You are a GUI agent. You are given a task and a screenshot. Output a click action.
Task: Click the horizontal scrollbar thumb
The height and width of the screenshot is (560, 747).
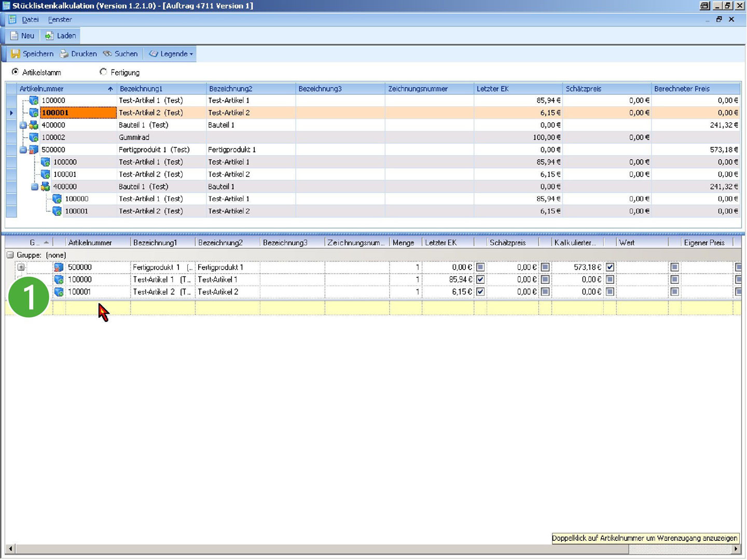pos(322,549)
